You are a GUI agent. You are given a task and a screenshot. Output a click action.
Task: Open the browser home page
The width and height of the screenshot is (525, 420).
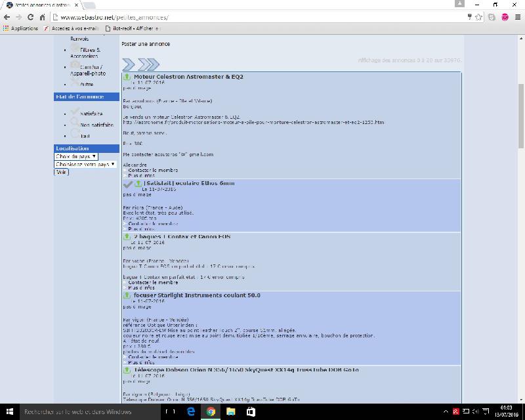[42, 17]
